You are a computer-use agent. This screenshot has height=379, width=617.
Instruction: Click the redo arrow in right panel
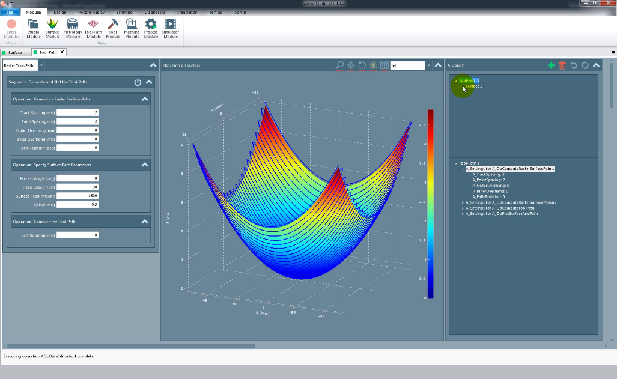(x=585, y=65)
